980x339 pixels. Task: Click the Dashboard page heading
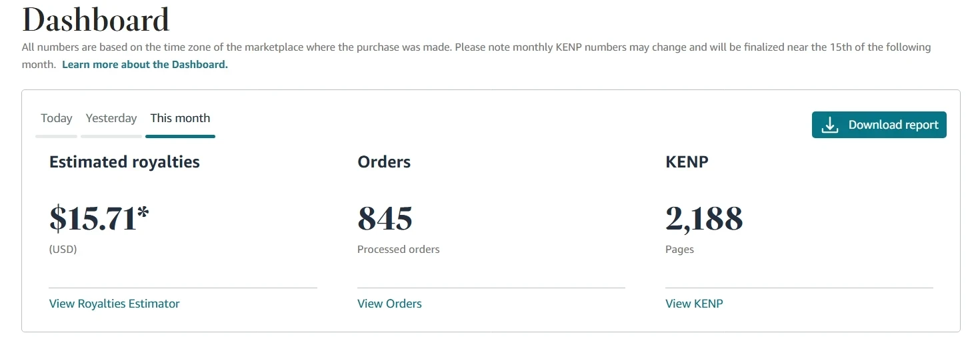[x=96, y=21]
